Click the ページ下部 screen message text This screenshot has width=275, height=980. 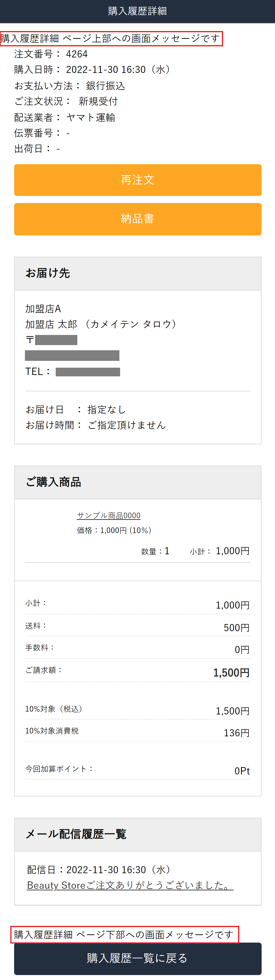coord(124,934)
